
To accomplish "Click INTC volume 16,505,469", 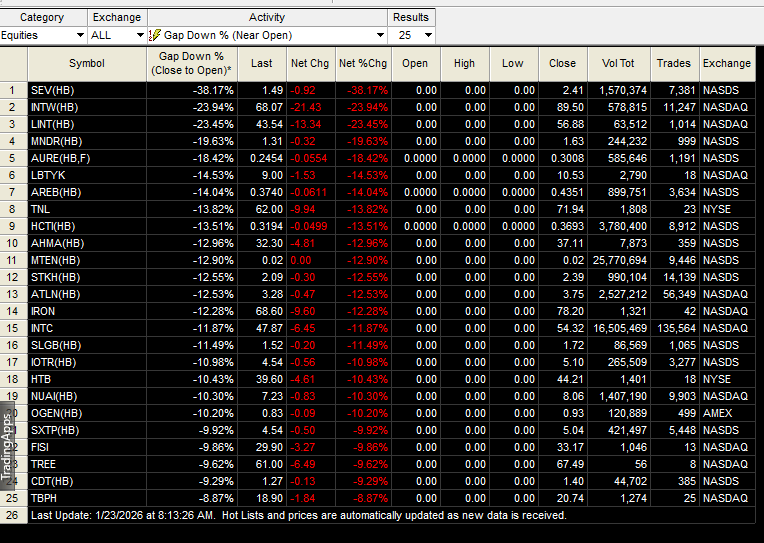I will pos(619,328).
